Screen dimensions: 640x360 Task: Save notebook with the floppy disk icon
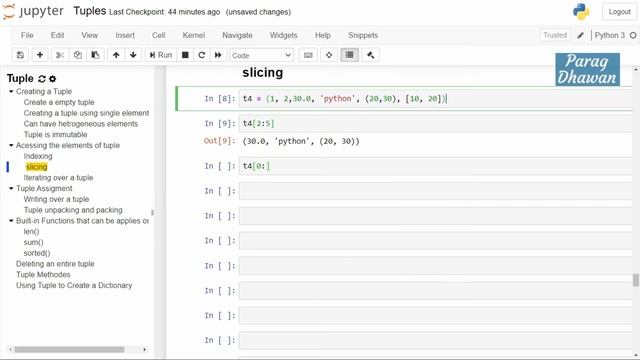point(20,55)
